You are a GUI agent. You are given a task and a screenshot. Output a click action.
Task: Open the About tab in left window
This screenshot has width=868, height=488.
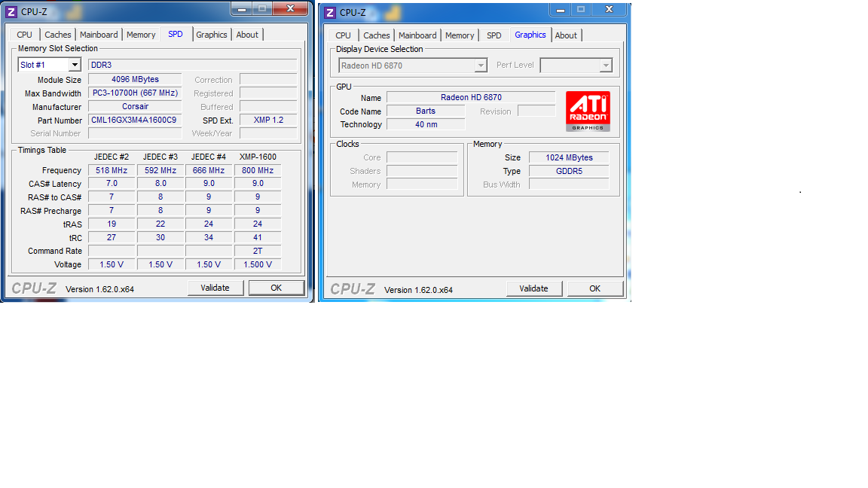tap(247, 35)
